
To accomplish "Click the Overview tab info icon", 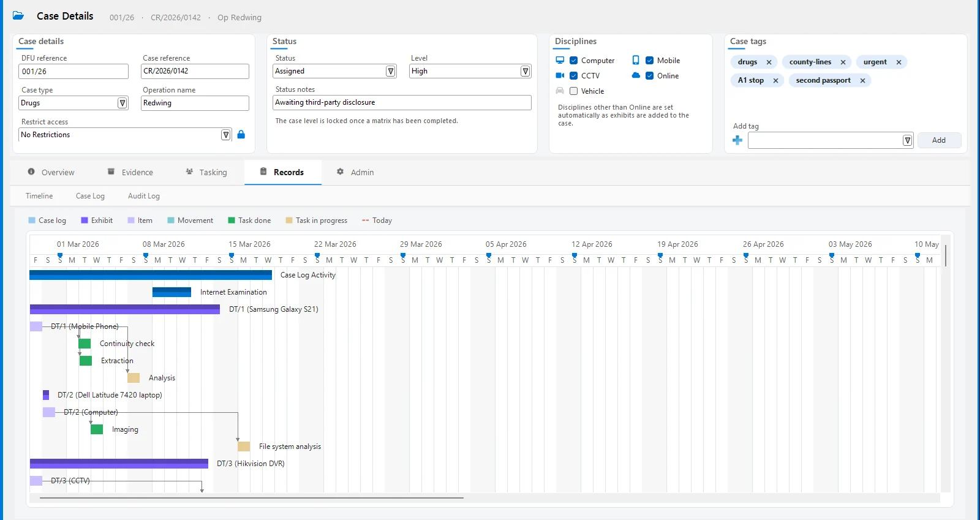I will [31, 171].
